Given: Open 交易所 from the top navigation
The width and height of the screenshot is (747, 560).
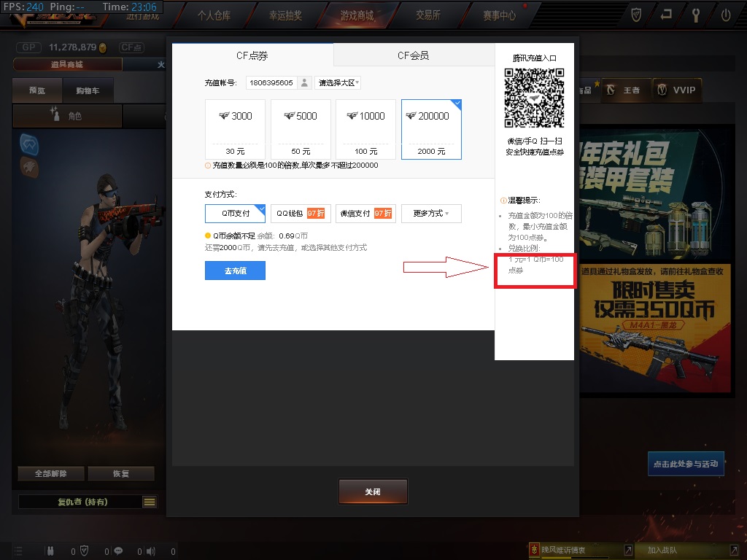Looking at the screenshot, I should click(x=428, y=15).
